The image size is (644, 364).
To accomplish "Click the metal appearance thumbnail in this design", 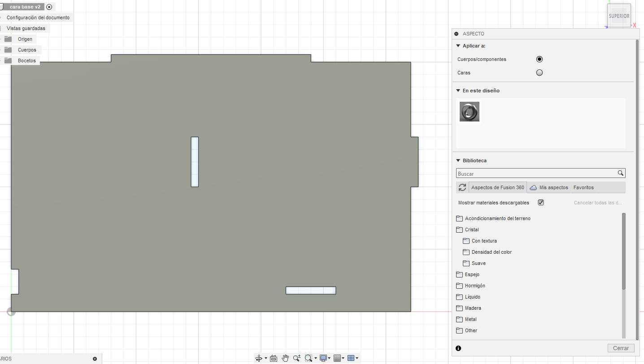I will click(x=470, y=112).
